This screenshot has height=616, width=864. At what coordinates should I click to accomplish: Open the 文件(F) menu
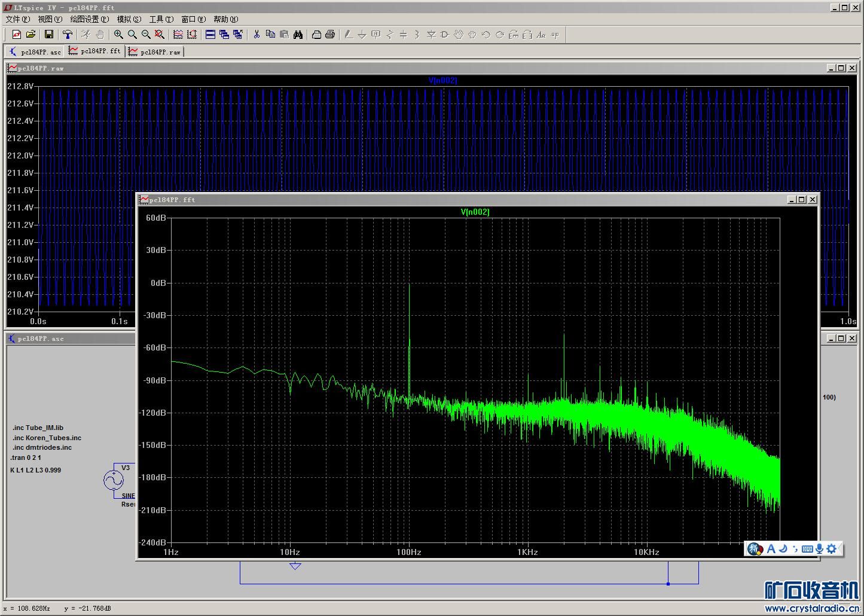click(x=17, y=19)
